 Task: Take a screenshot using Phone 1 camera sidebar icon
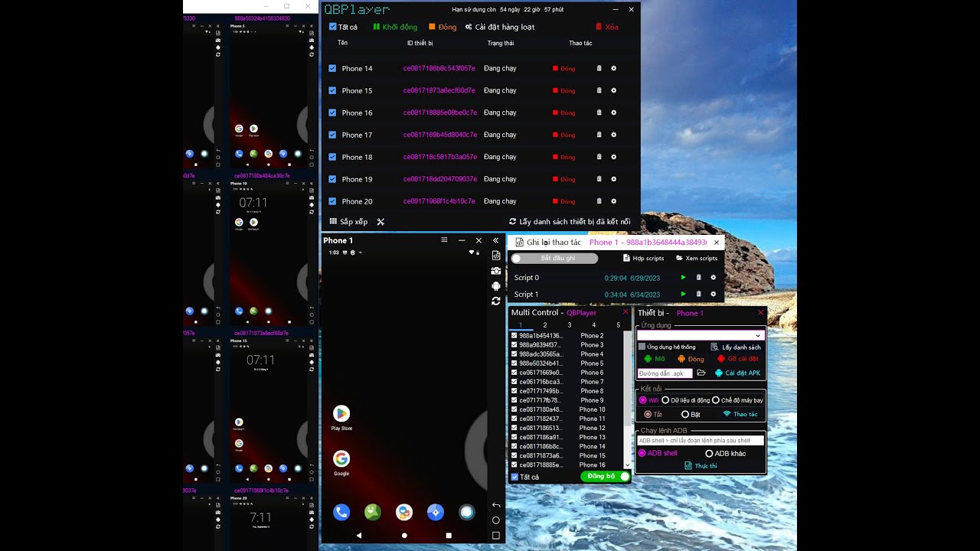[x=496, y=271]
